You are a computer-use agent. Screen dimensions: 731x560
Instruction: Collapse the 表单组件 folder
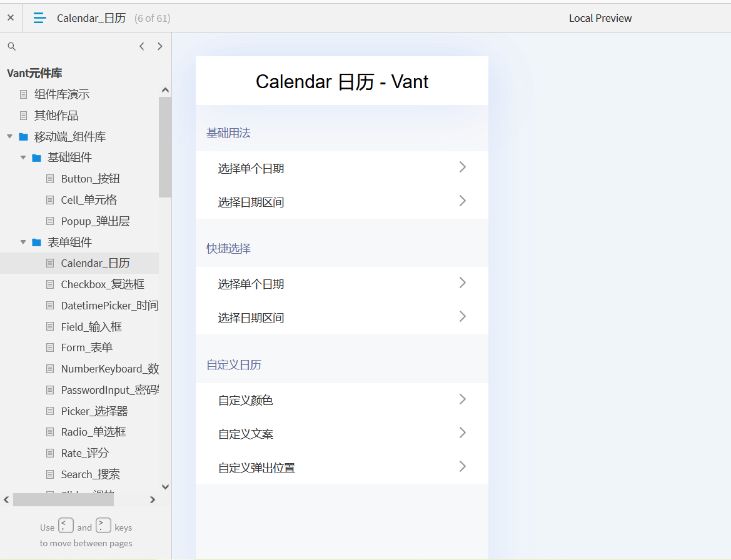pos(23,242)
